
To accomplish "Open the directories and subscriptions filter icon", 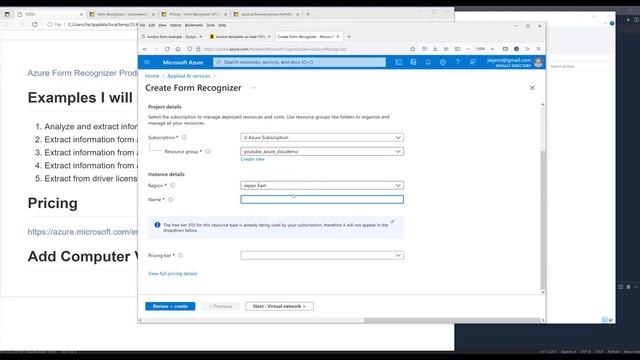I will [413, 62].
